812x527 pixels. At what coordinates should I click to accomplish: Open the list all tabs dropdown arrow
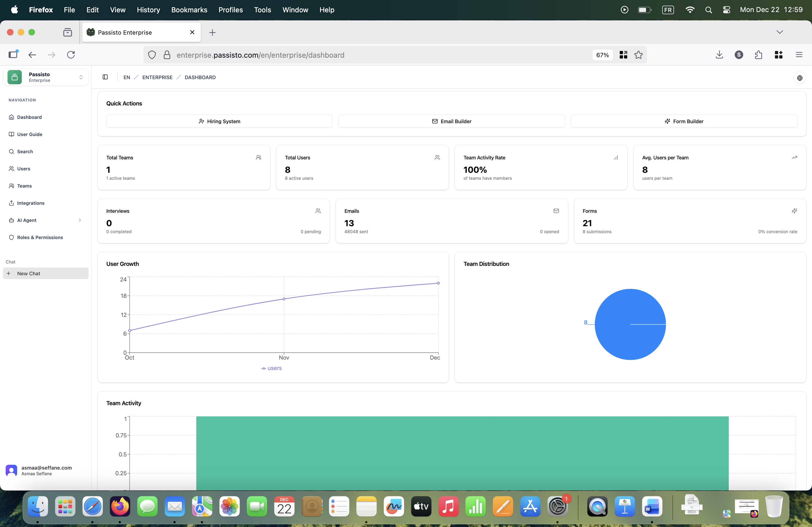(779, 32)
